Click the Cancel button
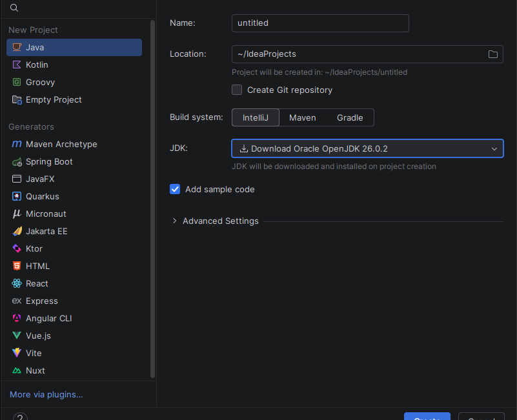Screen dimensions: 517x420 click(482, 416)
